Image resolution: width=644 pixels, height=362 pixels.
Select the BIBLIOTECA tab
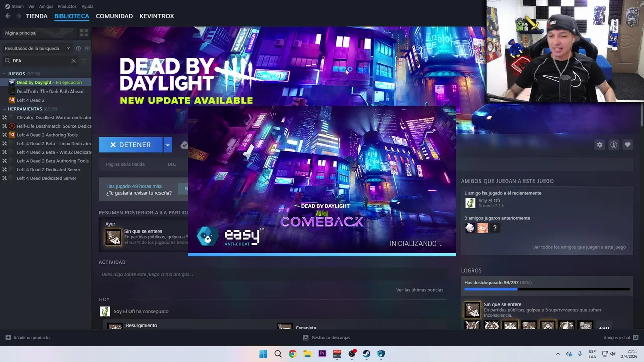71,16
